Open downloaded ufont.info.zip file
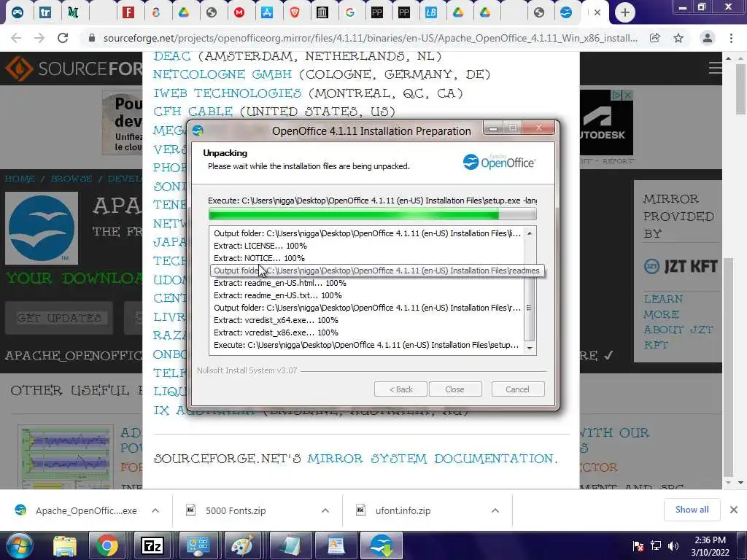The height and width of the screenshot is (560, 747). pos(403,510)
